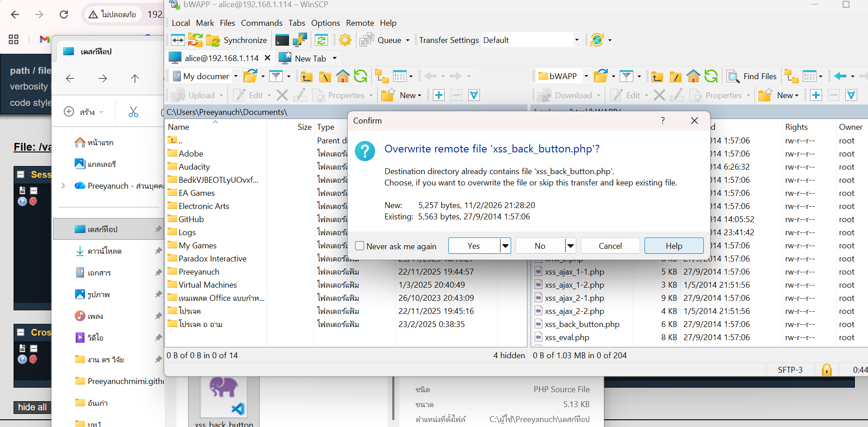The width and height of the screenshot is (868, 427).
Task: Switch to the New Tab session tab
Action: (309, 58)
